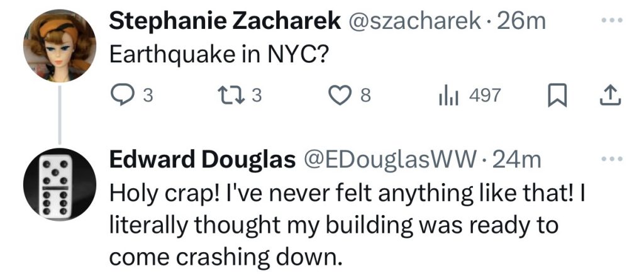Image resolution: width=644 pixels, height=278 pixels.
Task: Click the share upload arrow icon
Action: click(x=611, y=96)
